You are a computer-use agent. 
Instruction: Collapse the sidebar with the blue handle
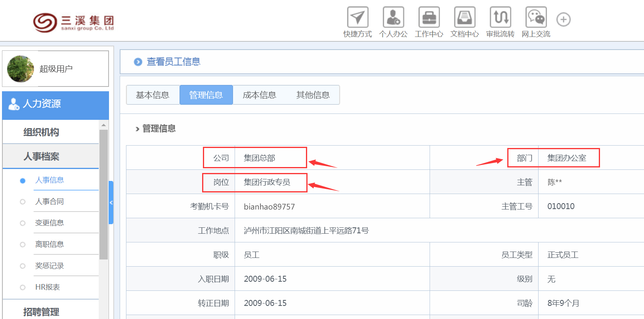[x=111, y=203]
